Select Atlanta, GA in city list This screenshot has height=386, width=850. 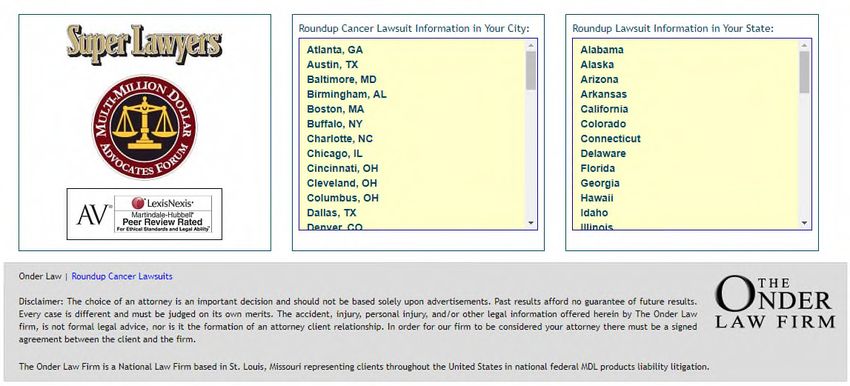pyautogui.click(x=334, y=50)
